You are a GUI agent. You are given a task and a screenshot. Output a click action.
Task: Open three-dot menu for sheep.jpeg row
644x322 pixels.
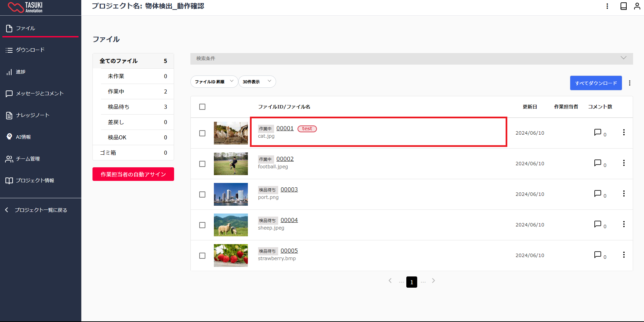pos(624,224)
